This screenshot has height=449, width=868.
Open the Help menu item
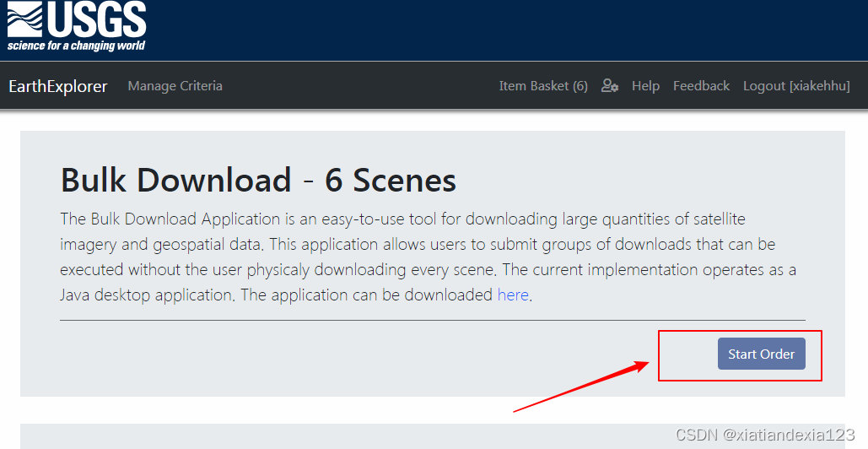[x=645, y=86]
